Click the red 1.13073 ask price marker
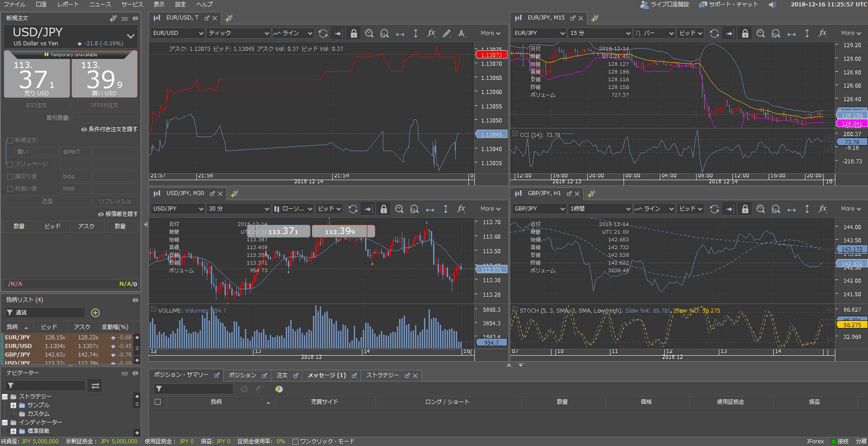This screenshot has height=446, width=868. [491, 55]
